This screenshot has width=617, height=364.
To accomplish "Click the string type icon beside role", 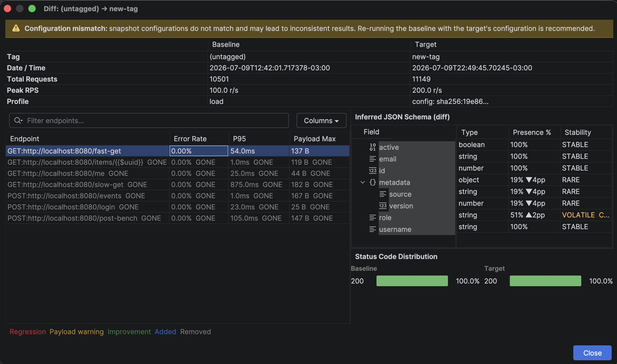I will tap(372, 217).
